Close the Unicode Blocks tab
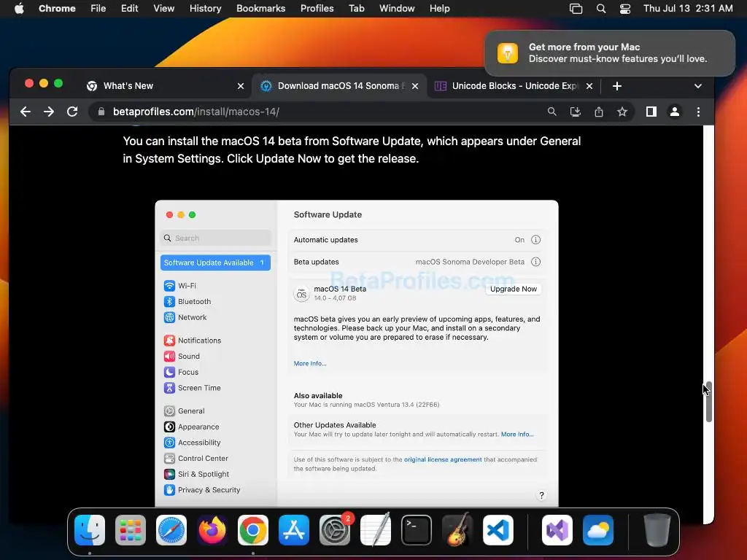747x560 pixels. tap(589, 86)
